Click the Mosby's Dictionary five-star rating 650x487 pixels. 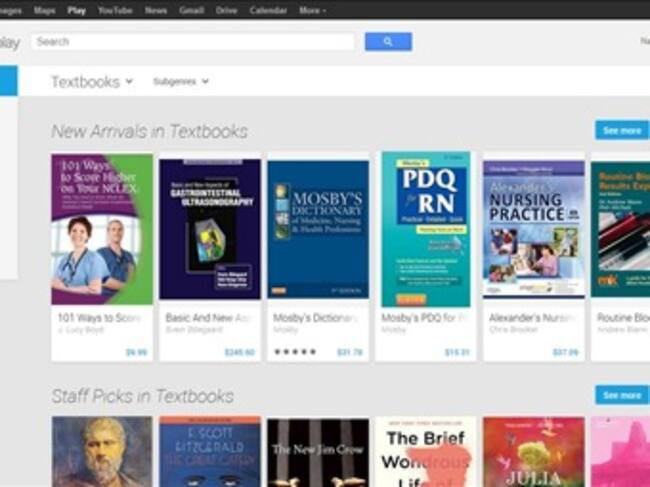295,352
